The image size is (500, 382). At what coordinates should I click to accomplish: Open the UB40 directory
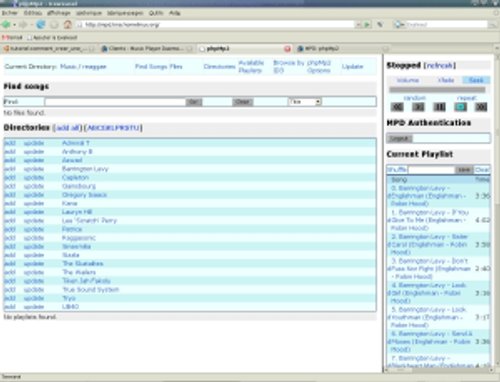[70, 307]
